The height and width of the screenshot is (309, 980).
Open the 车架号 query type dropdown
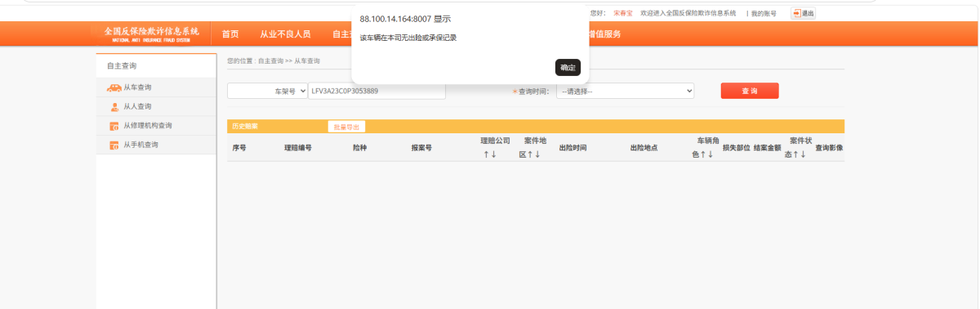[x=267, y=91]
